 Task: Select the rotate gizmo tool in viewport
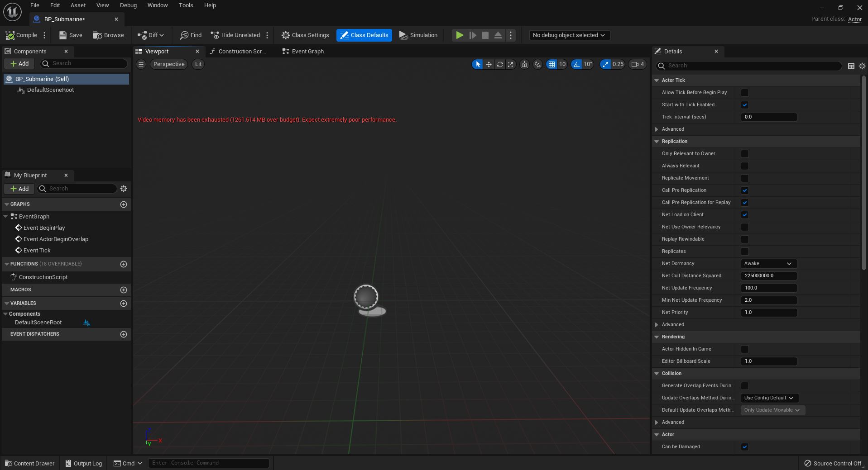(x=500, y=64)
